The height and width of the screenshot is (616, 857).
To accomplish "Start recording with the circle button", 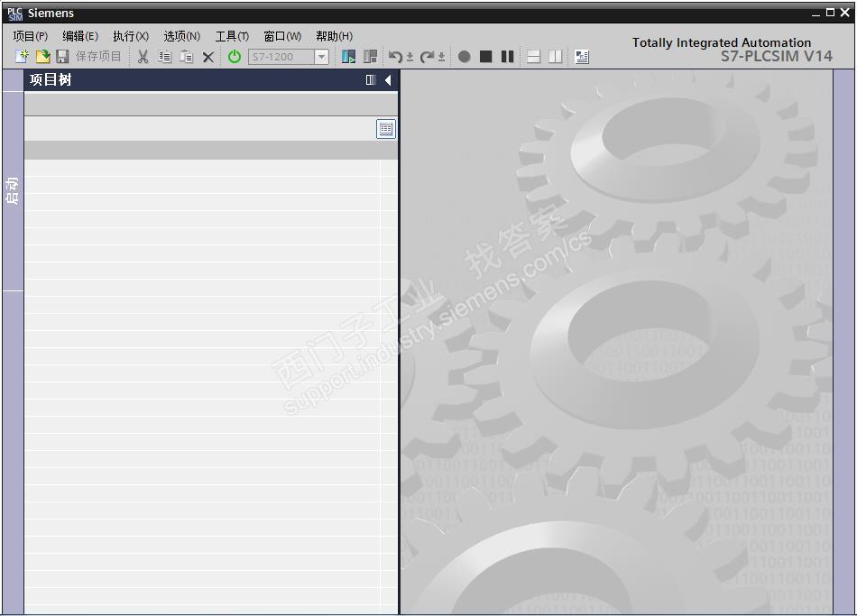I will click(464, 56).
